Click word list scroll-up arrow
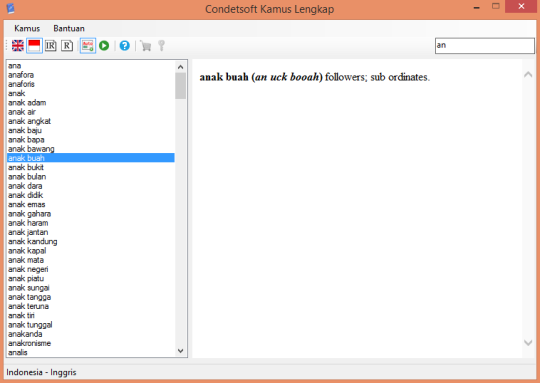Screen dimensions: 540x383 (x=180, y=67)
